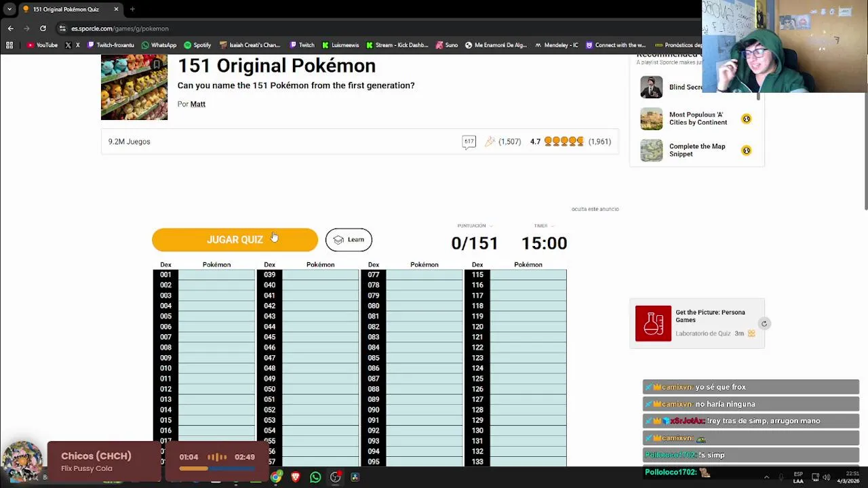Open the X bookmark
The image size is (868, 488).
coord(72,45)
